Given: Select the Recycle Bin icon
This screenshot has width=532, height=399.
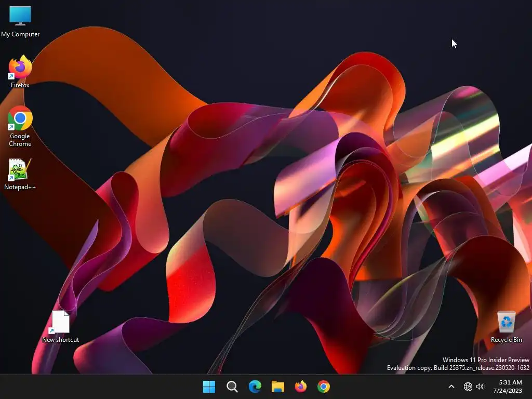Looking at the screenshot, I should click(x=506, y=327).
